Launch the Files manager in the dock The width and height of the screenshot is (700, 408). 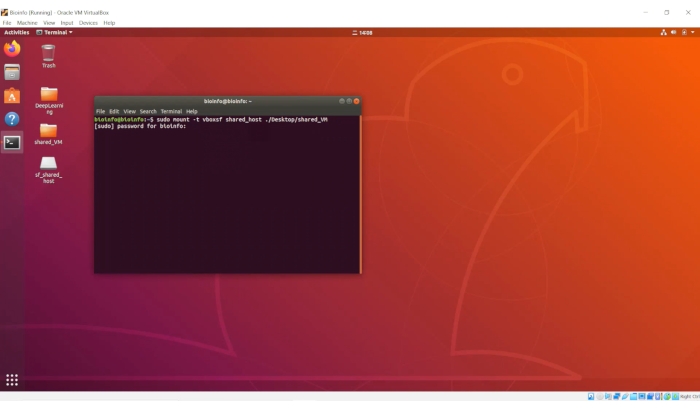click(x=12, y=72)
